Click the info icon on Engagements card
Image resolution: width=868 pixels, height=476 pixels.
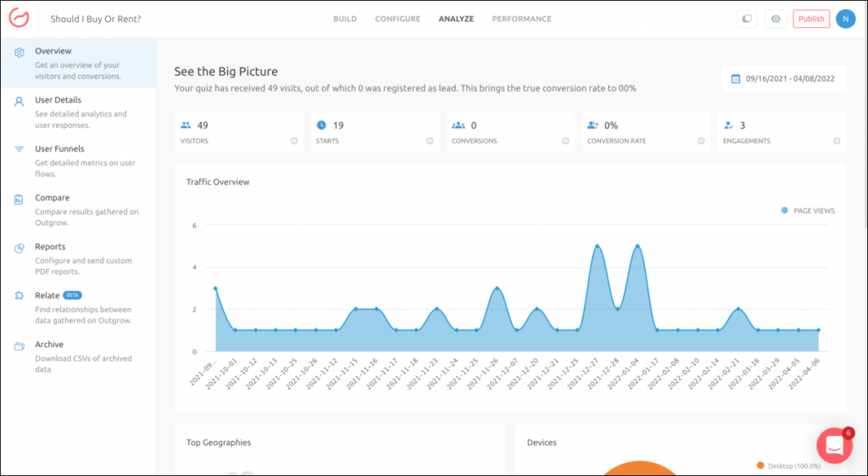836,141
